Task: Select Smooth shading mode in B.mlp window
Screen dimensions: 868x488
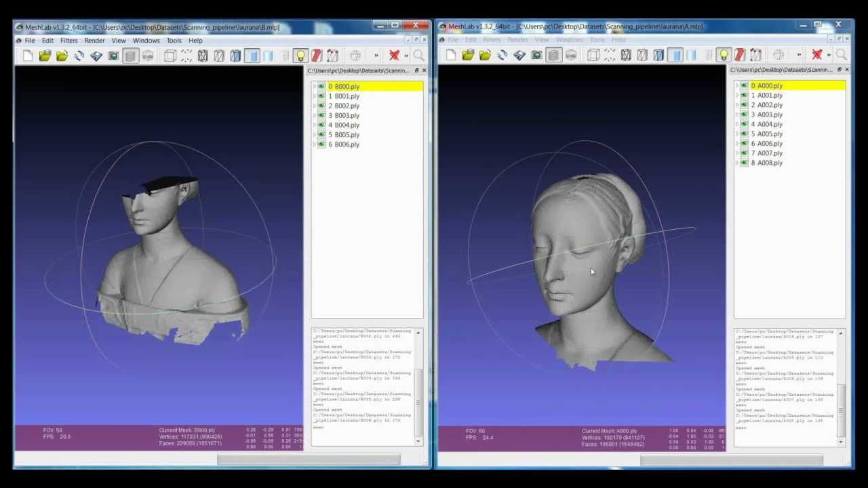Action: click(x=268, y=56)
